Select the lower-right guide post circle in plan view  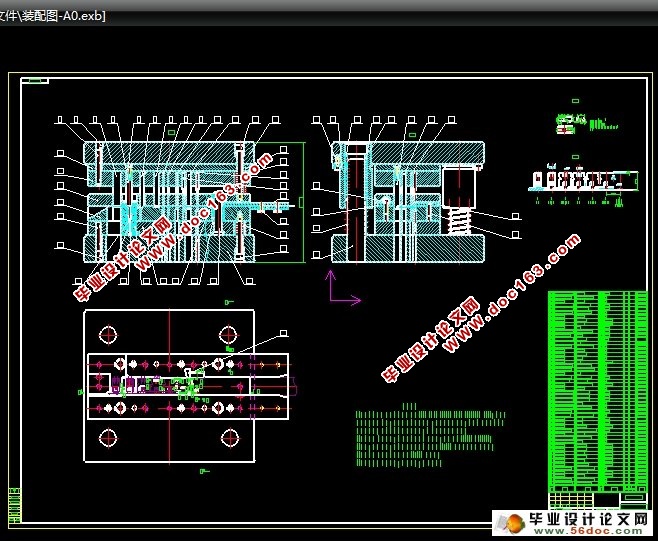[x=230, y=438]
